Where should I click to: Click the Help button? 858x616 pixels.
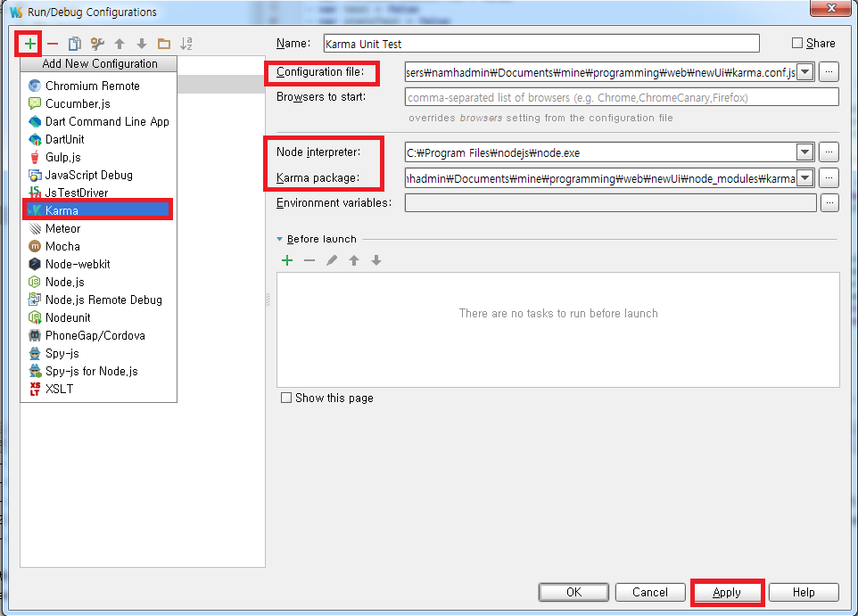(x=804, y=592)
